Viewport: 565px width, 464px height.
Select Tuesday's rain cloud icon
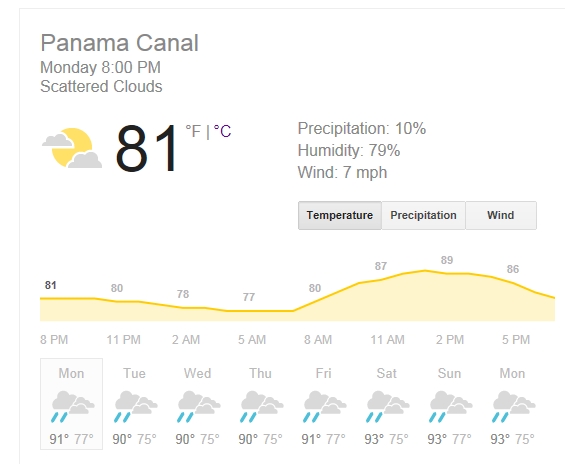(136, 406)
